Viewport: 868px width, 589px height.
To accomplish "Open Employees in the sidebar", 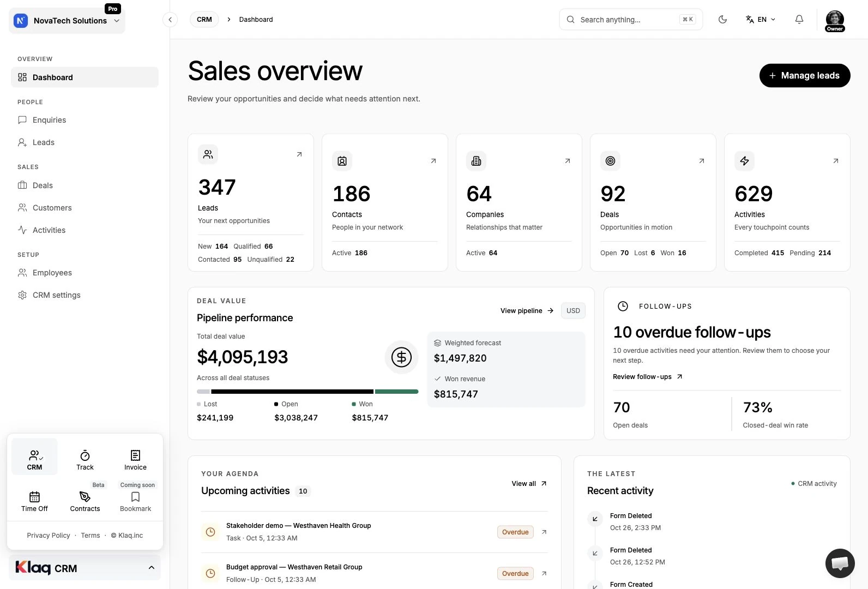I will coord(85,273).
